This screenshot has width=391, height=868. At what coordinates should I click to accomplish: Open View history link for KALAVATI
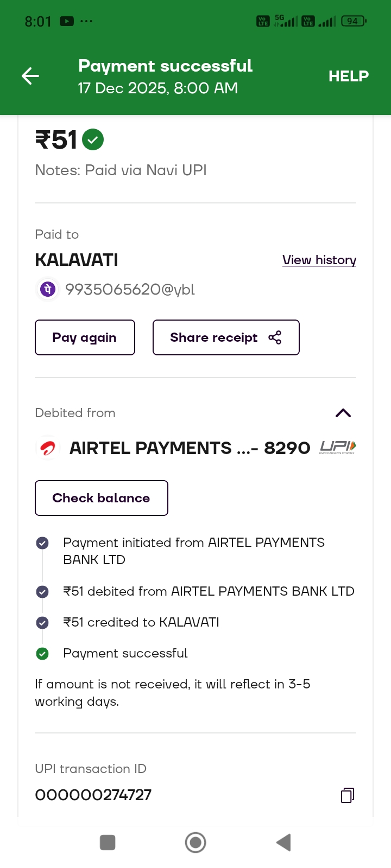pyautogui.click(x=319, y=260)
